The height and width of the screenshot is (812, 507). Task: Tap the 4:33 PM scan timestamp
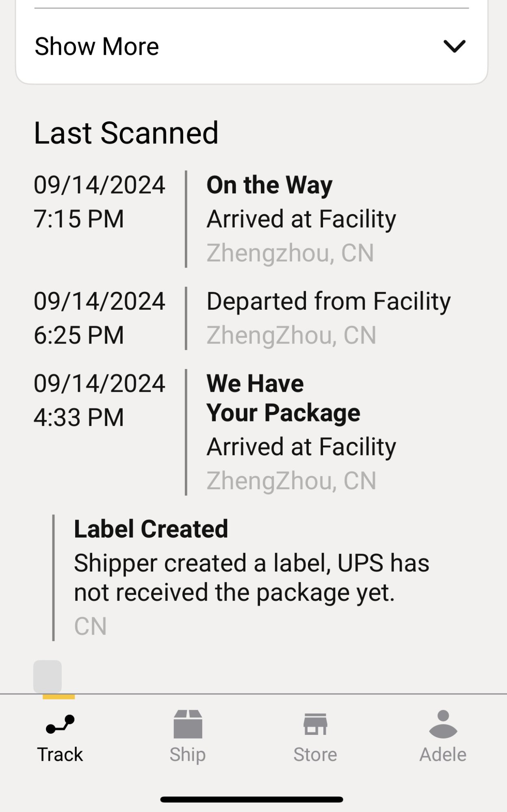[x=79, y=418]
